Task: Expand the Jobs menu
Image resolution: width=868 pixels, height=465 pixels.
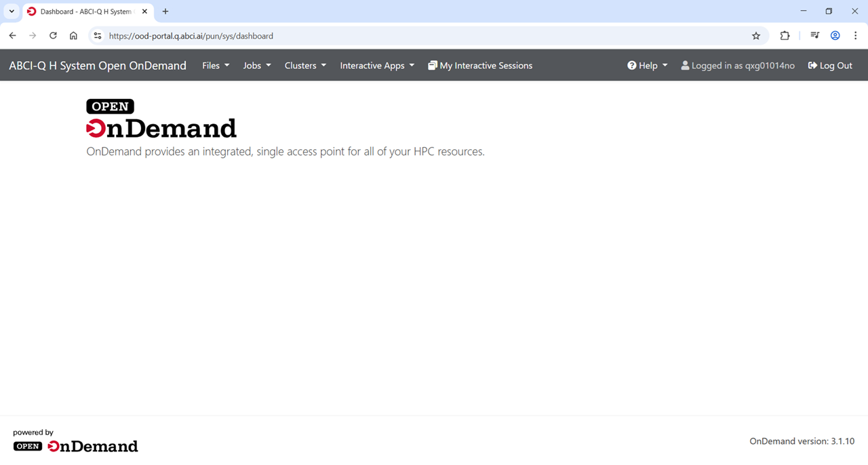Action: pyautogui.click(x=257, y=66)
